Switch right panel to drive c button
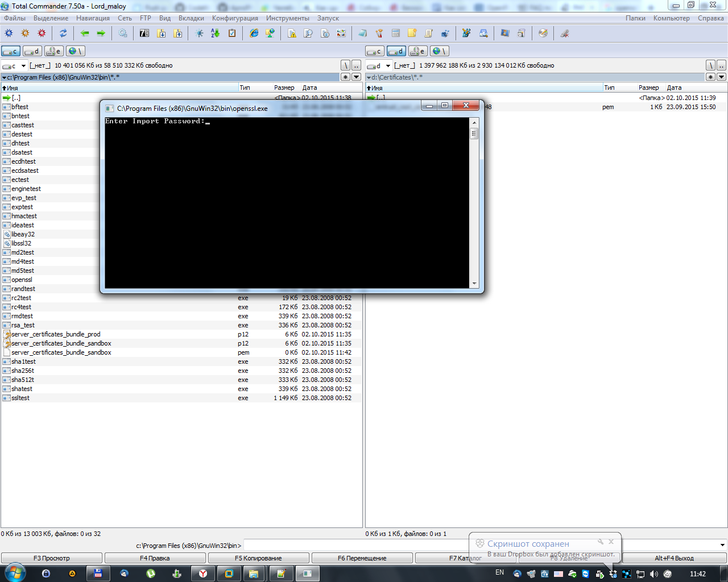728x582 pixels. pyautogui.click(x=375, y=51)
